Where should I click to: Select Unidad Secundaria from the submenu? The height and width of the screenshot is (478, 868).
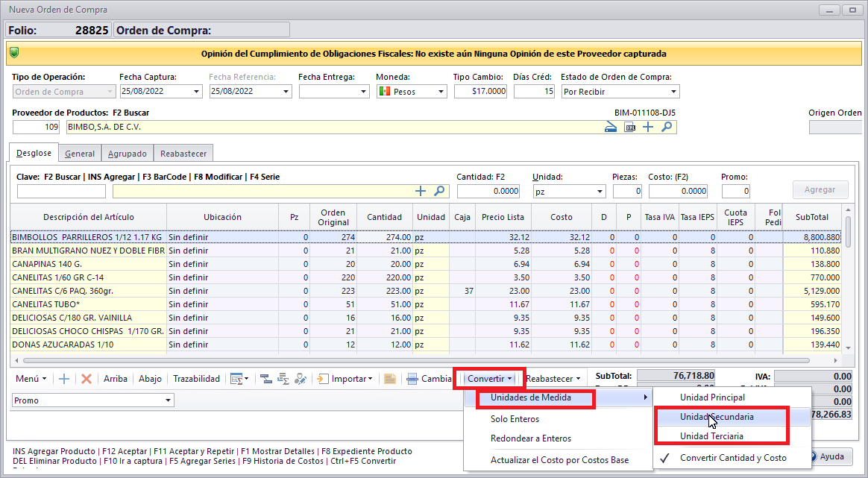(717, 417)
